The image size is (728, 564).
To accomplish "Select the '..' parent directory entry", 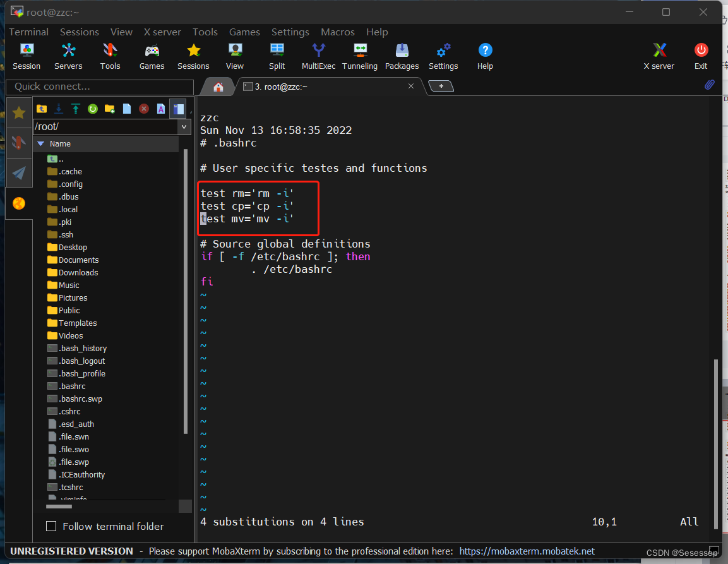I will 56,159.
